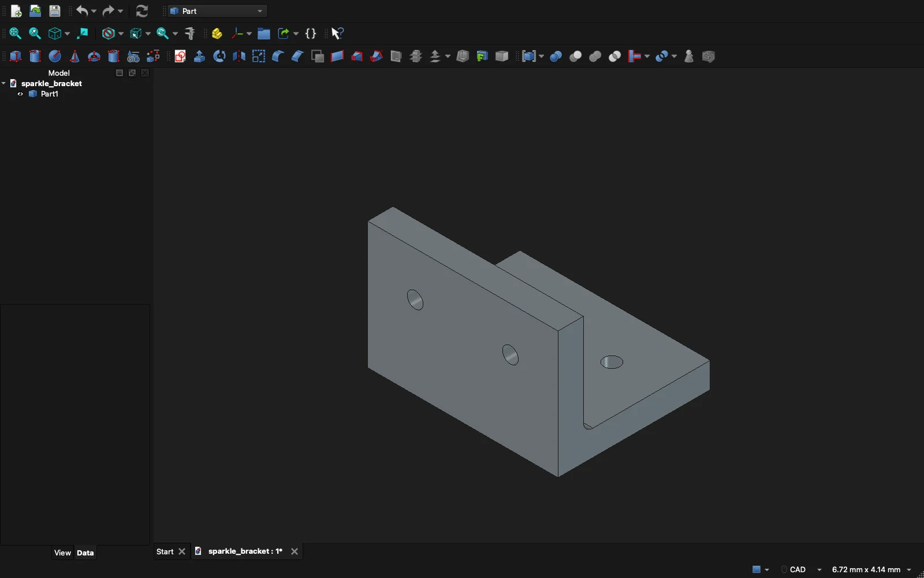Image resolution: width=924 pixels, height=578 pixels.
Task: Refresh and recompute the document
Action: coord(142,11)
